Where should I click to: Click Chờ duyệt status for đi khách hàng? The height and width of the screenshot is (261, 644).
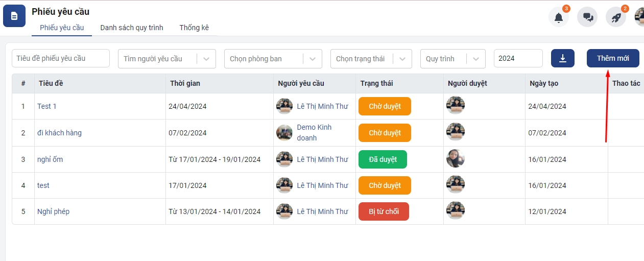(x=385, y=133)
